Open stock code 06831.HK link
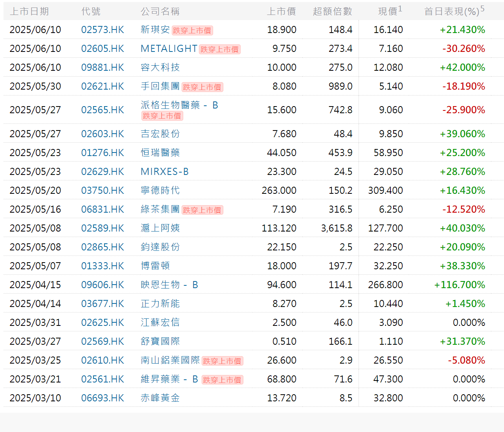The image size is (504, 432). [x=103, y=210]
